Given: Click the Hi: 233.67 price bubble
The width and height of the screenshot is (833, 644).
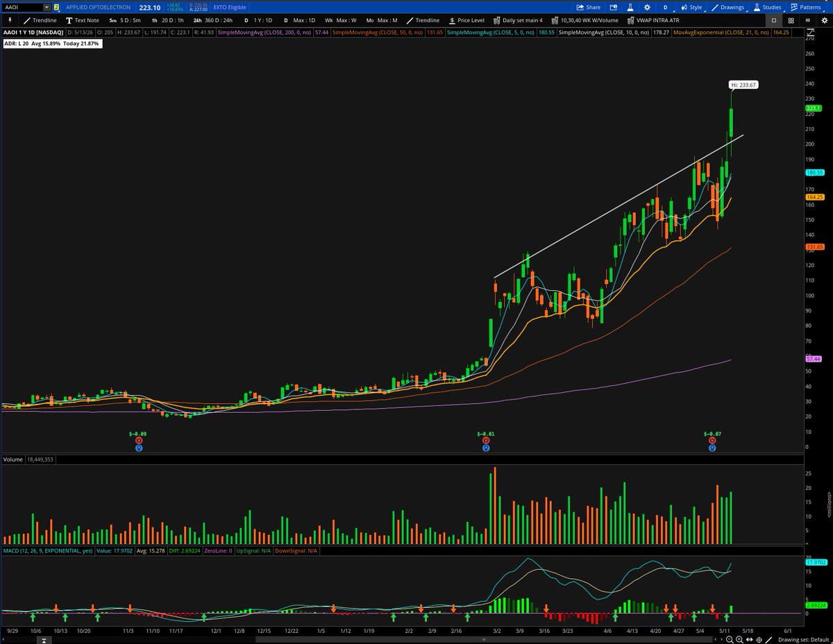Looking at the screenshot, I should coord(743,85).
